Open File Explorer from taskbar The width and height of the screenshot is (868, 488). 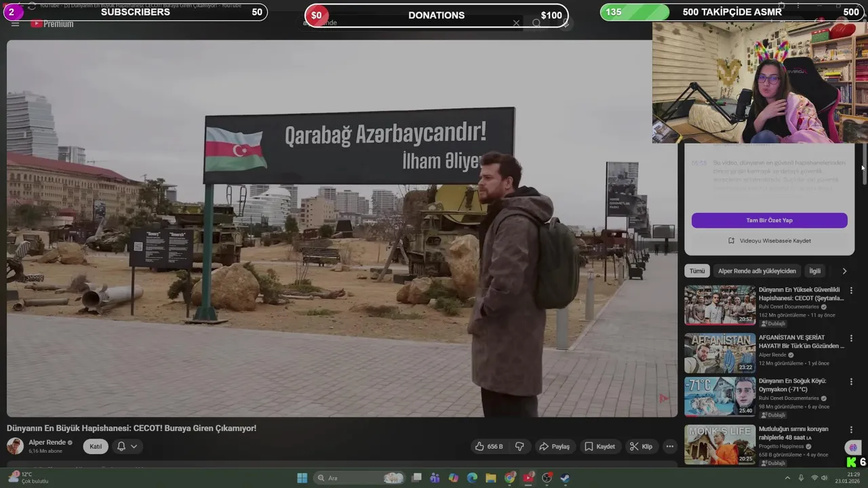pos(490,478)
